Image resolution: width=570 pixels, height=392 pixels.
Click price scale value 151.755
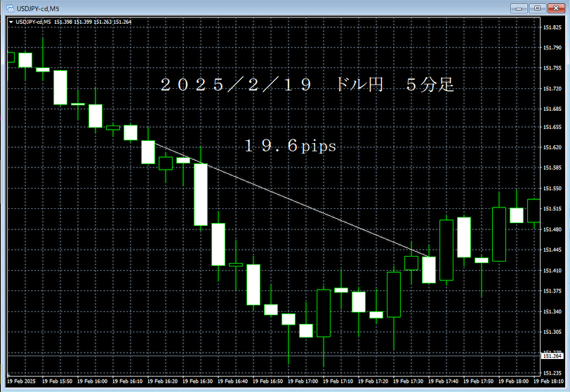click(x=552, y=68)
